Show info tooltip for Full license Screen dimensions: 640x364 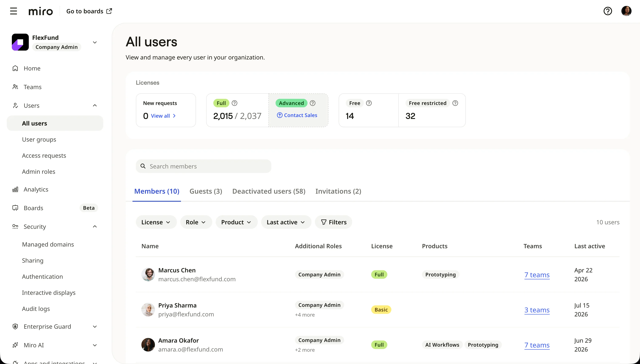[234, 103]
